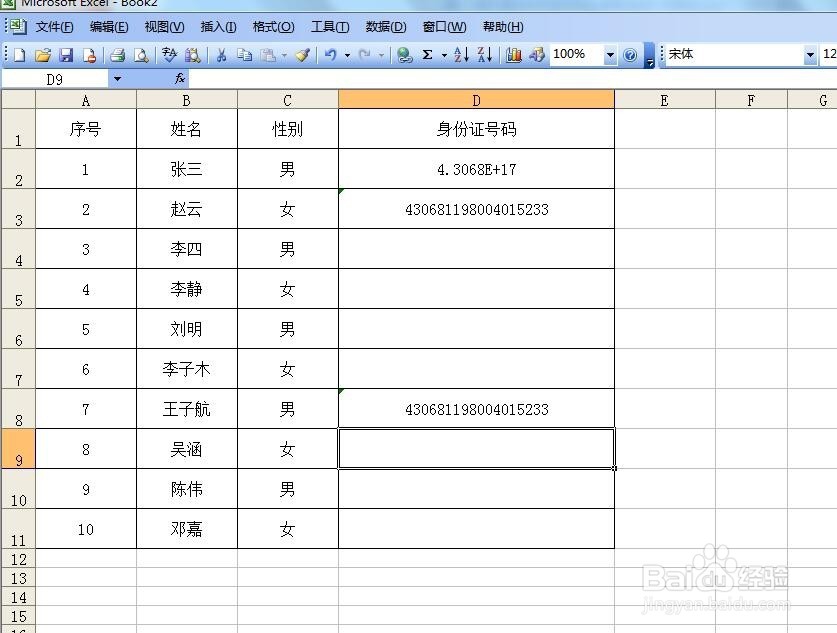Click the Open file folder icon
837x633 pixels.
[x=43, y=55]
